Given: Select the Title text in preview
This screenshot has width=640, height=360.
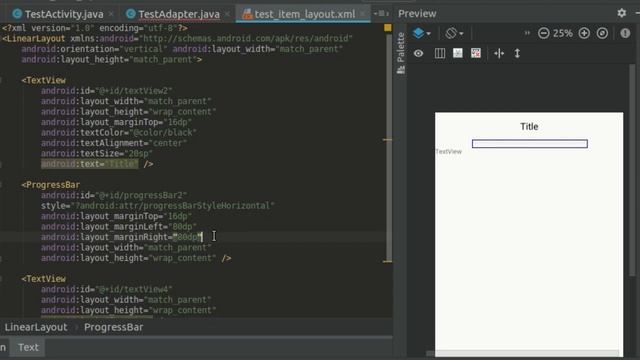Looking at the screenshot, I should coord(529,127).
